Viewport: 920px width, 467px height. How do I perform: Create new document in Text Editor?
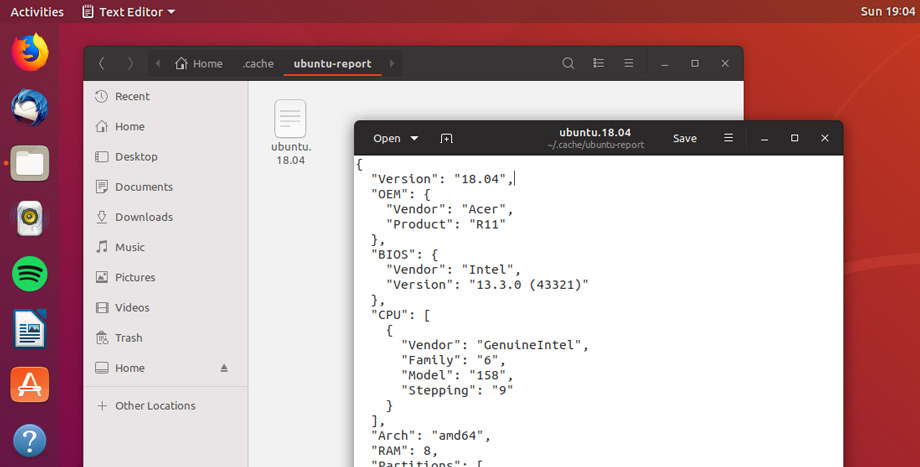pyautogui.click(x=446, y=138)
